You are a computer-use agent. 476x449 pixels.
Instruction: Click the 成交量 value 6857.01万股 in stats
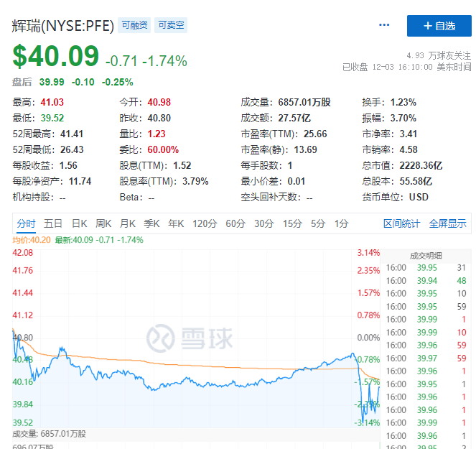point(304,102)
